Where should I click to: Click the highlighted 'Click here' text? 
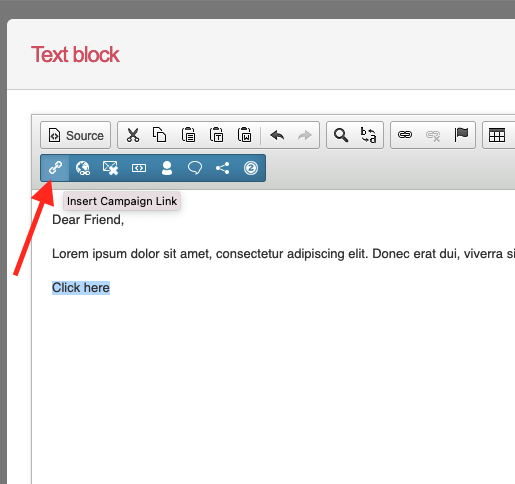click(x=81, y=288)
